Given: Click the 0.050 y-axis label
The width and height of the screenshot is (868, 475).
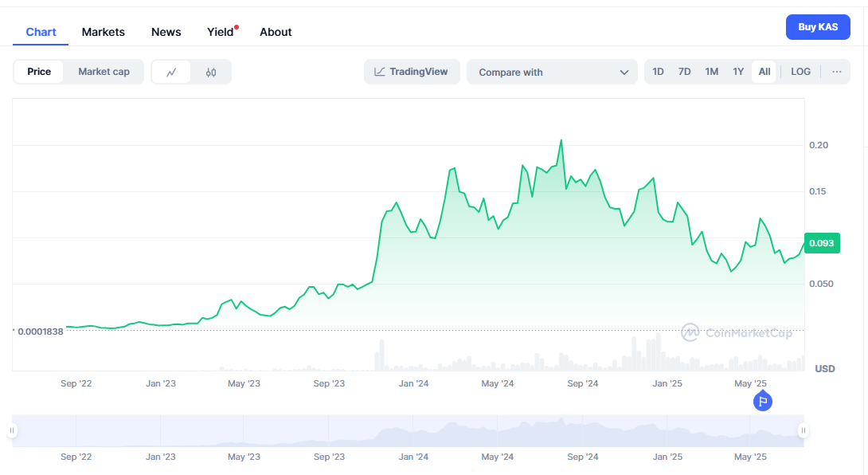Looking at the screenshot, I should (x=821, y=284).
